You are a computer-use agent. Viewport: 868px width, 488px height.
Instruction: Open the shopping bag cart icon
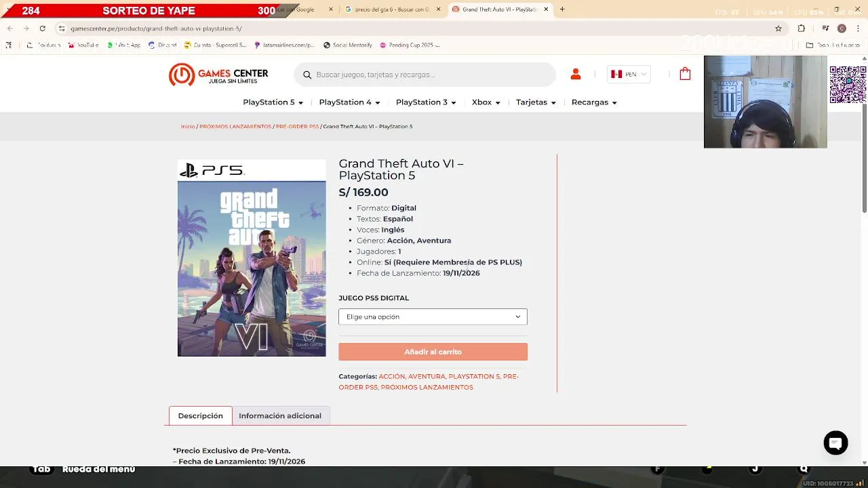click(685, 74)
